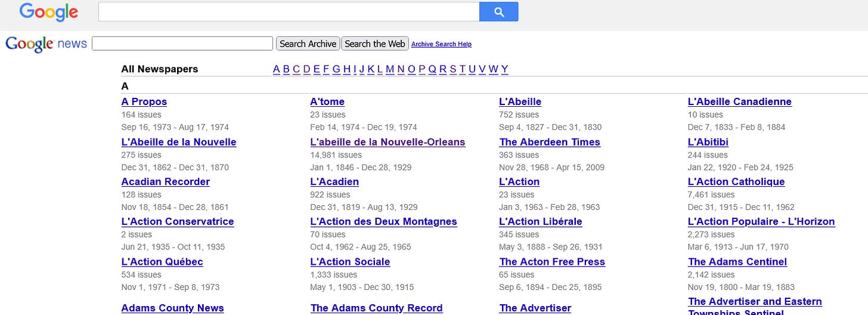This screenshot has height=315, width=868.
Task: Click the '7,461 issues' count text
Action: [711, 194]
